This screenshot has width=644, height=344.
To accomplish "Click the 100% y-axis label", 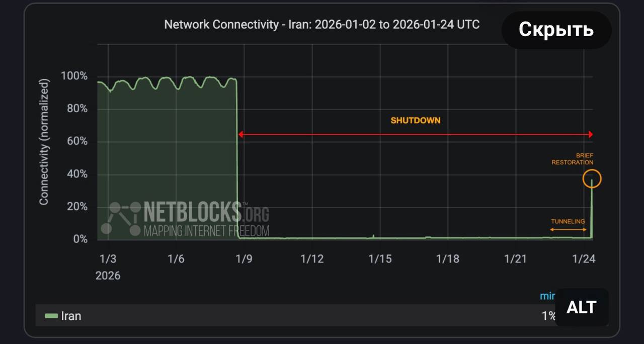I will click(74, 76).
